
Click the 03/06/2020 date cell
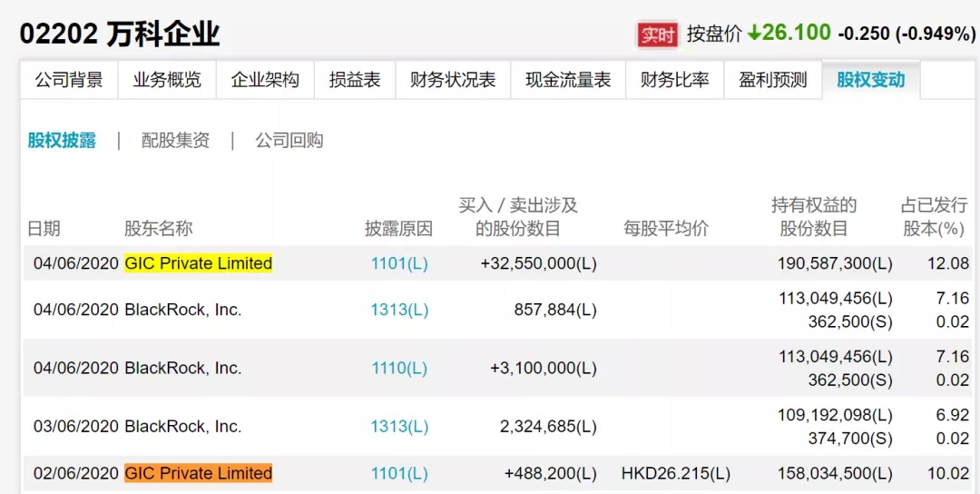click(75, 427)
